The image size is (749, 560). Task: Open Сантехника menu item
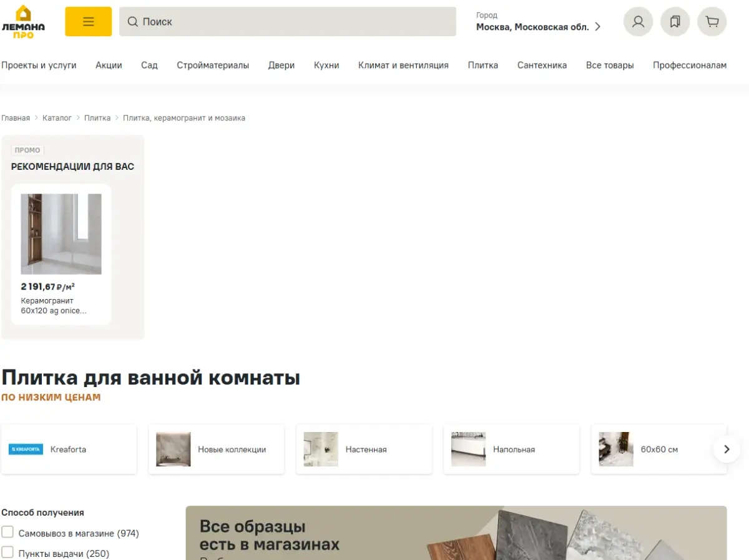[x=542, y=65]
